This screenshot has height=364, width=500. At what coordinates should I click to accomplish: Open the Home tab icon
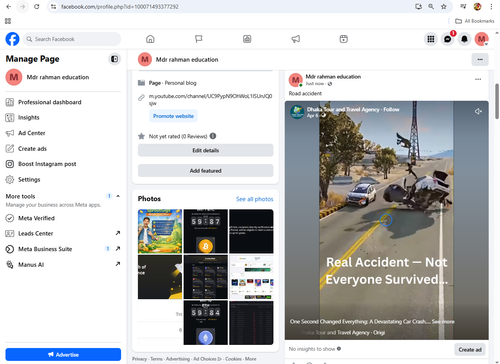coord(150,39)
